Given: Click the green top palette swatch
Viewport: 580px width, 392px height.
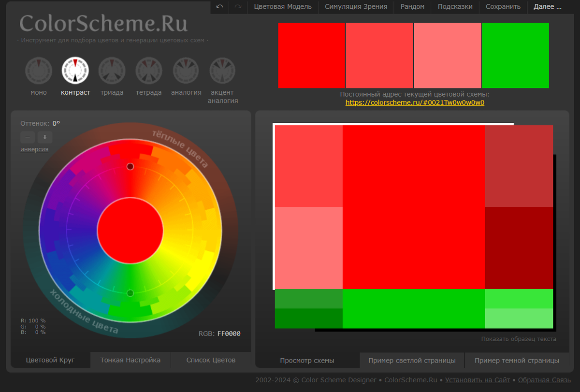Looking at the screenshot, I should tap(515, 56).
